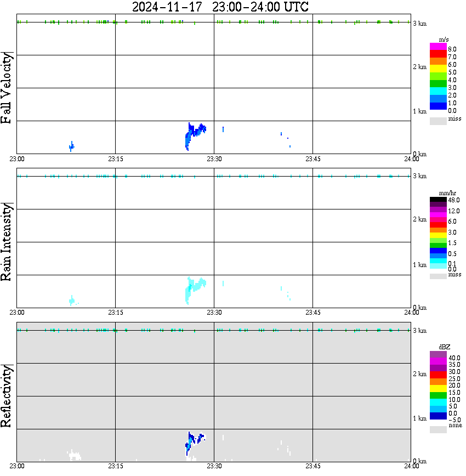This screenshot has height=476, width=466.
Task: Click the orange 6.0 swatch in m/s legend
Action: 438,61
